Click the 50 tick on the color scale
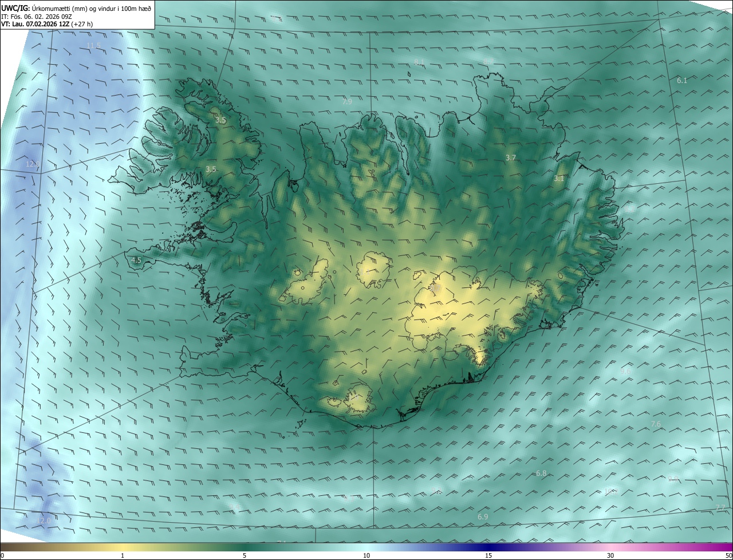733x560 pixels. tap(728, 555)
